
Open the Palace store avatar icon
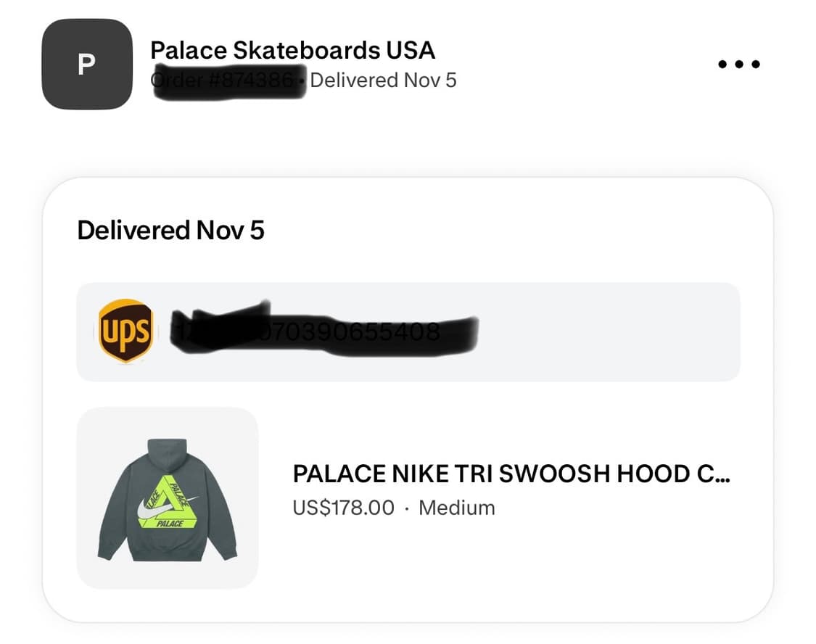pyautogui.click(x=87, y=64)
